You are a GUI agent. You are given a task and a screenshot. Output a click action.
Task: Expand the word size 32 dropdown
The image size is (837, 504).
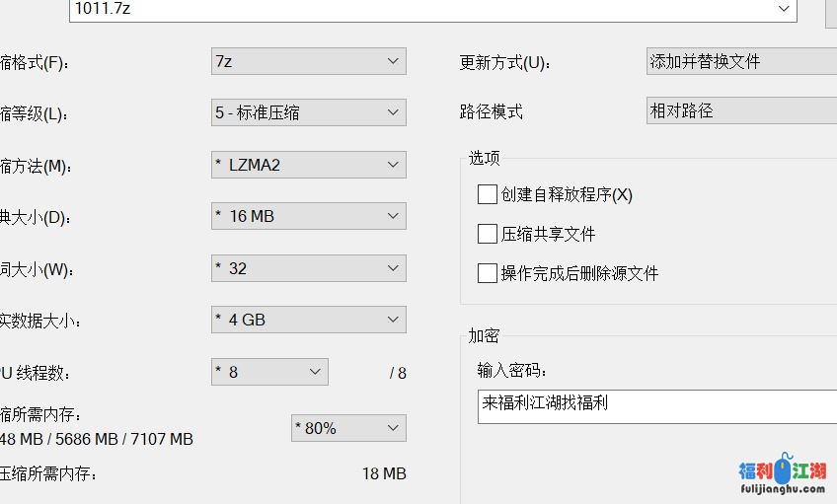click(x=308, y=268)
